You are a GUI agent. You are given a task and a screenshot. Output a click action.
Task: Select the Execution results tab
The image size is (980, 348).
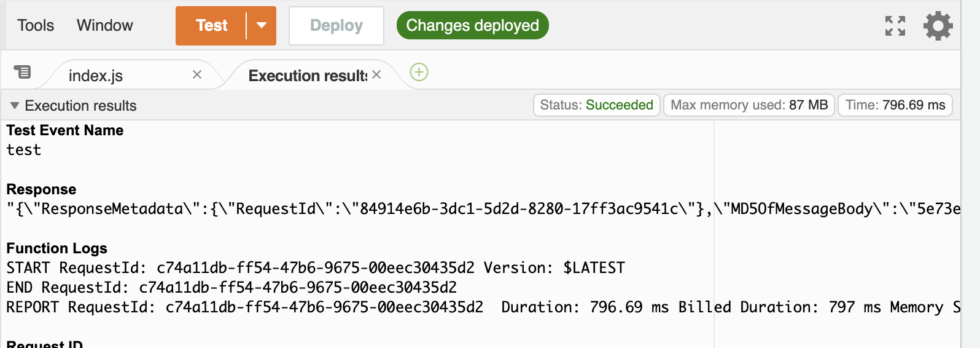pyautogui.click(x=308, y=76)
